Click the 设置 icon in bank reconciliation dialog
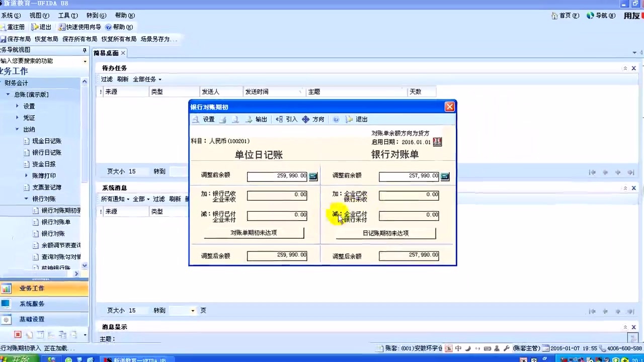 (204, 119)
